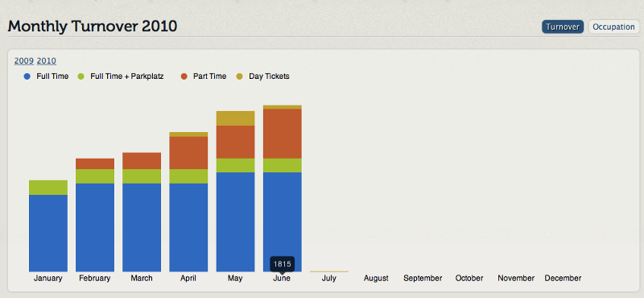Toggle the Full Time legend dot
This screenshot has height=298, width=644.
[27, 77]
